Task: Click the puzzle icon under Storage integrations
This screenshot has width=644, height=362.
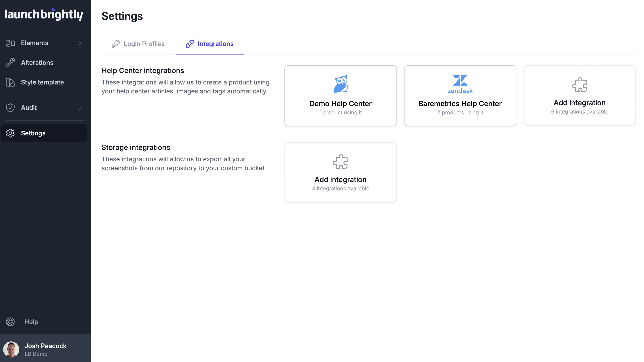Action: 341,161
